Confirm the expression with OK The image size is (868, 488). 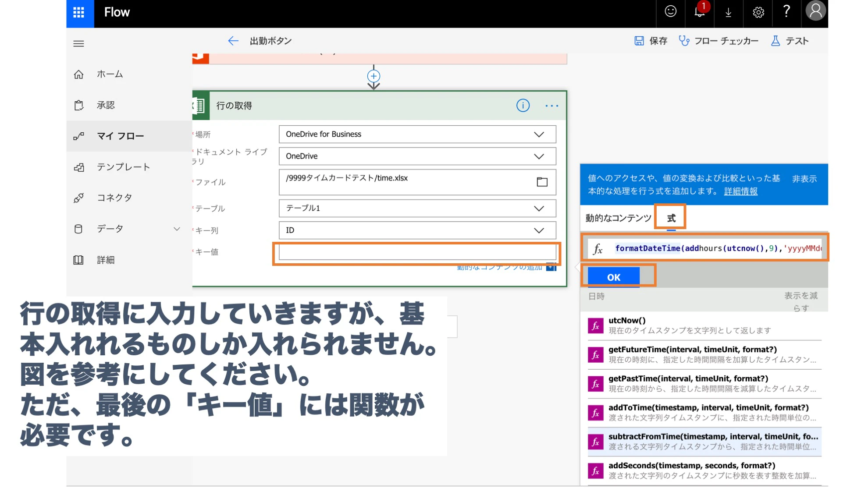pyautogui.click(x=613, y=277)
